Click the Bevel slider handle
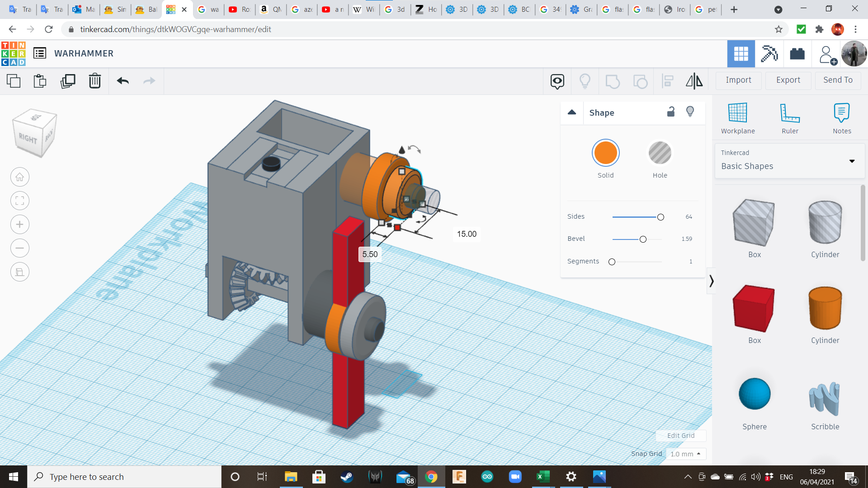This screenshot has height=488, width=868. pyautogui.click(x=643, y=239)
